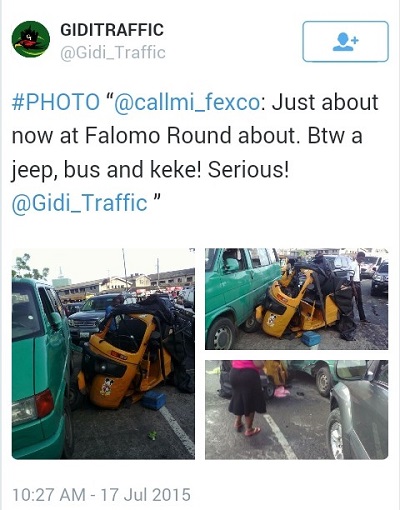
Task: Tap the green bus in the left photo
Action: pos(42,367)
